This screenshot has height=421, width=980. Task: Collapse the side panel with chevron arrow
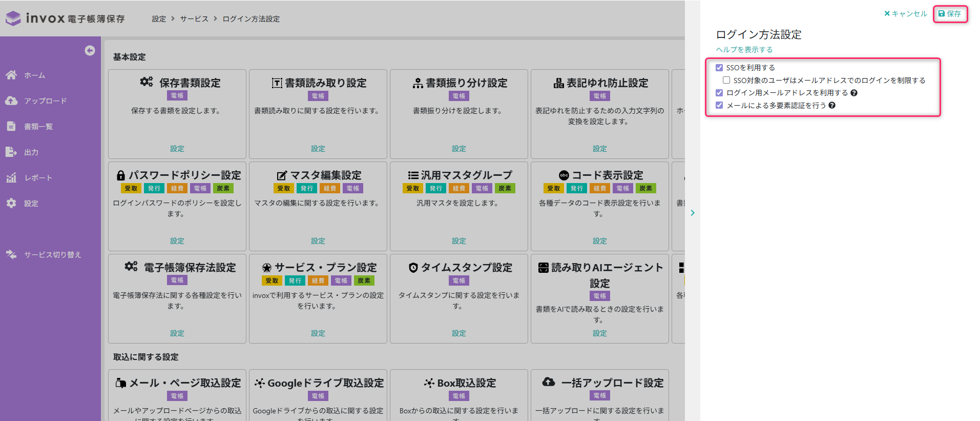tap(693, 213)
